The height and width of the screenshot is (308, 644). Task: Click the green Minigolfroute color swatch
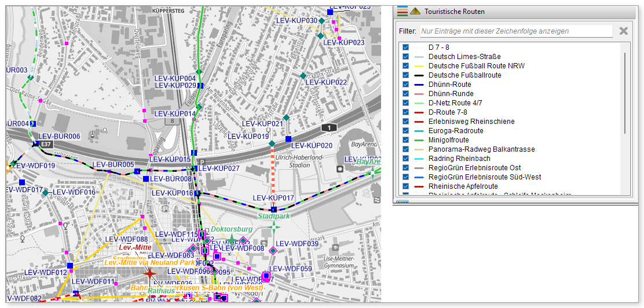[x=419, y=141]
